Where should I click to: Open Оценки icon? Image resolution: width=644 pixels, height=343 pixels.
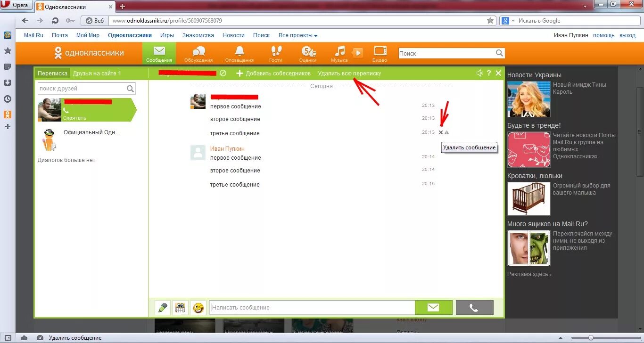307,53
